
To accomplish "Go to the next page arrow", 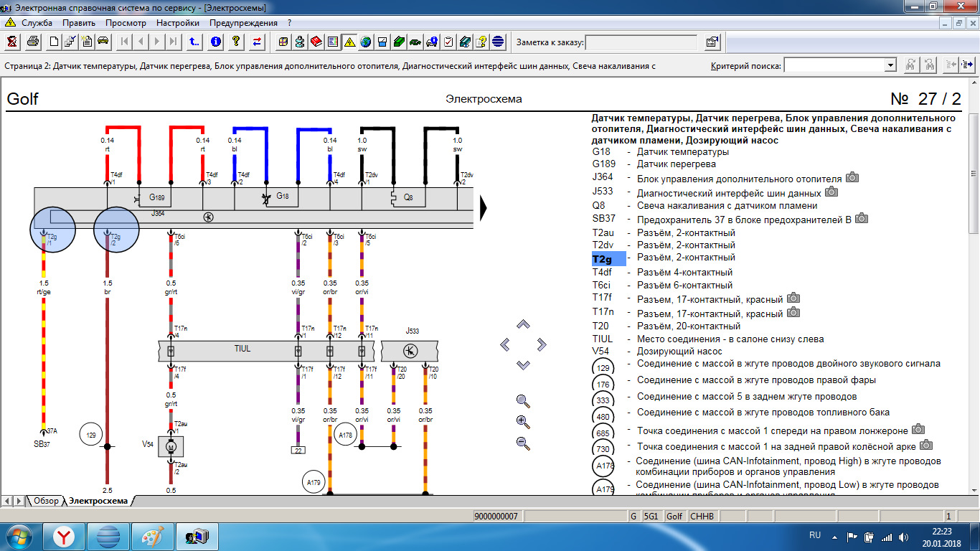I will pyautogui.click(x=156, y=42).
